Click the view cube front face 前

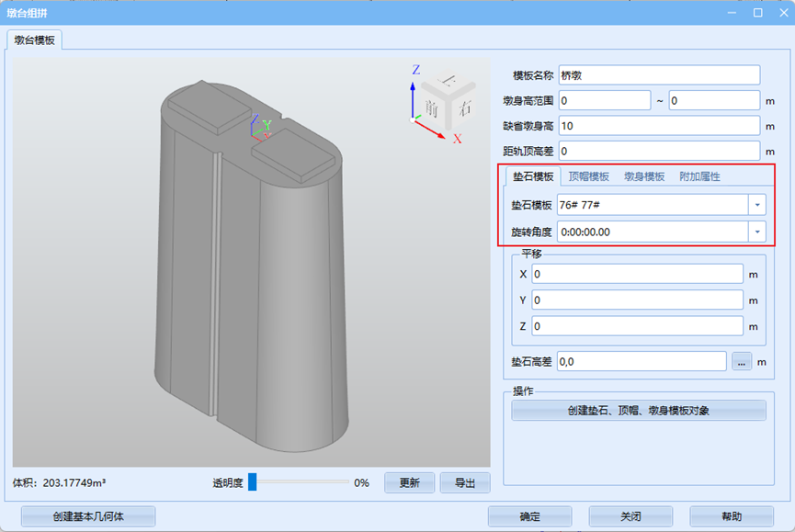[431, 109]
